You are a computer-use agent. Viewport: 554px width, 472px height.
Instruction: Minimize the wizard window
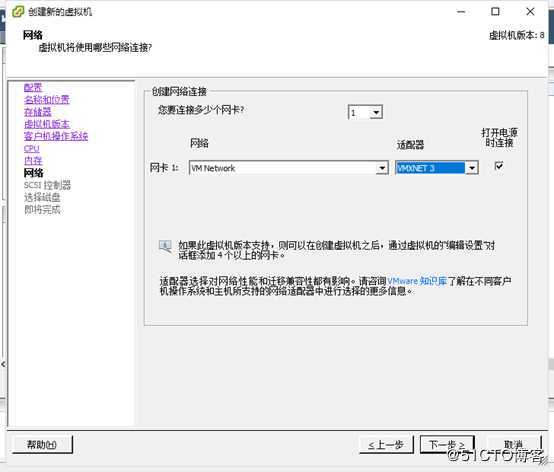pyautogui.click(x=461, y=12)
